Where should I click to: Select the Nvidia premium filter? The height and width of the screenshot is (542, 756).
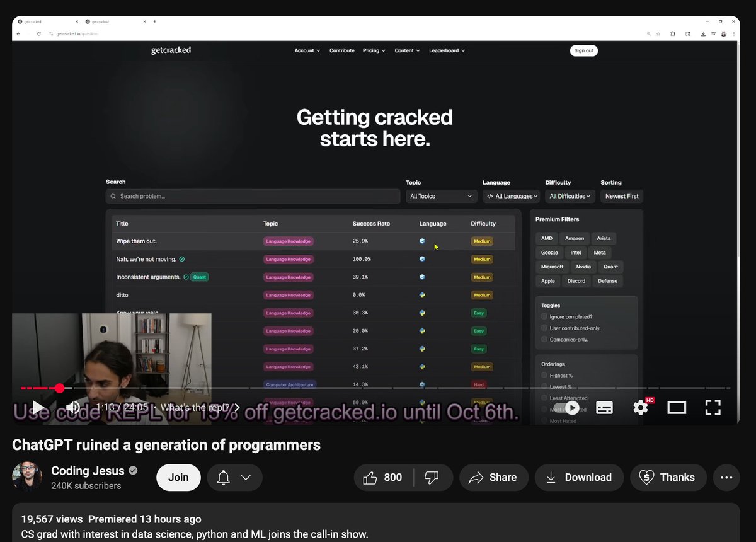pos(583,267)
